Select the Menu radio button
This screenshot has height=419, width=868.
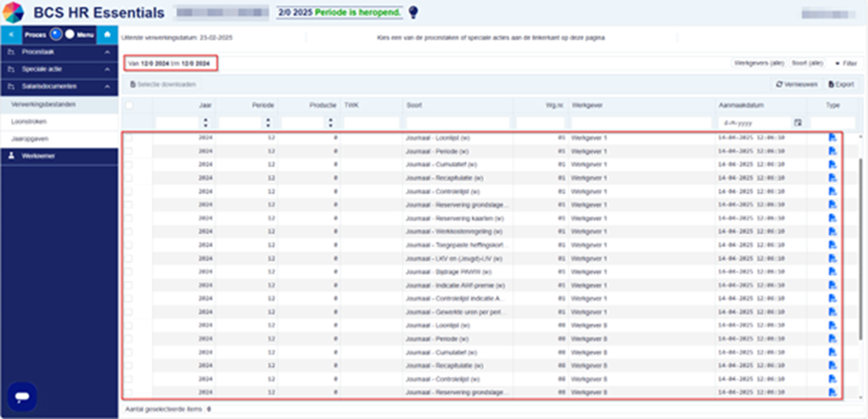click(x=70, y=34)
